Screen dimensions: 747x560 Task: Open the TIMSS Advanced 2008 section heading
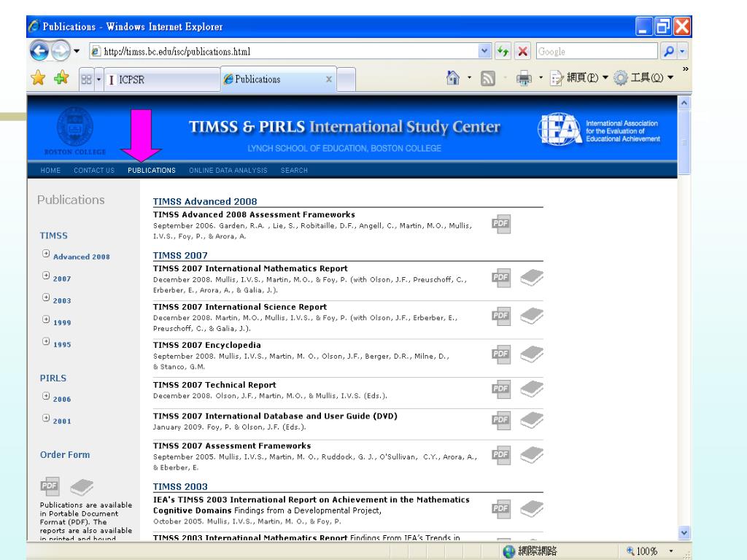tap(205, 201)
